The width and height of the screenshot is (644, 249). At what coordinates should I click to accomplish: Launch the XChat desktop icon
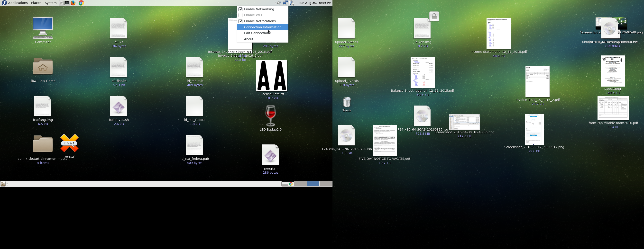click(70, 143)
